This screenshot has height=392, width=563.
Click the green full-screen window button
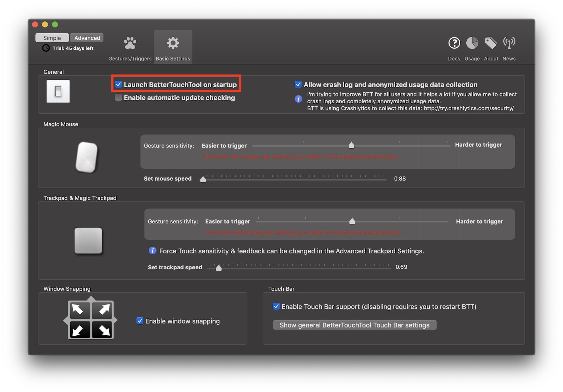[55, 24]
